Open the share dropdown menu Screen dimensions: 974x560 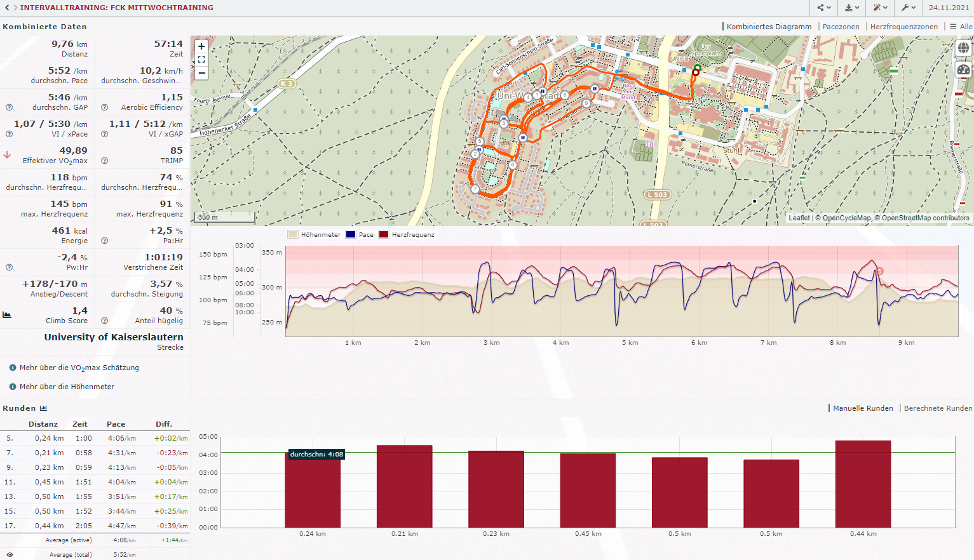[x=824, y=8]
